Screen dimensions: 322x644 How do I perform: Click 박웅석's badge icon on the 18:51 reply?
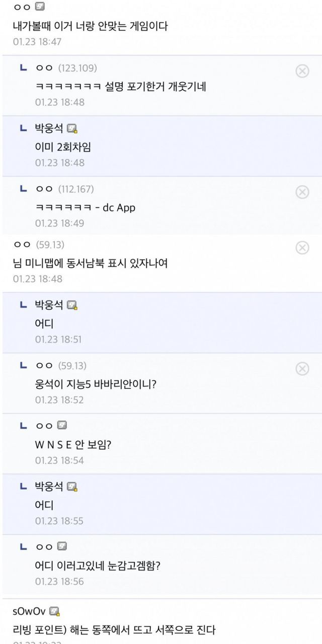(72, 305)
